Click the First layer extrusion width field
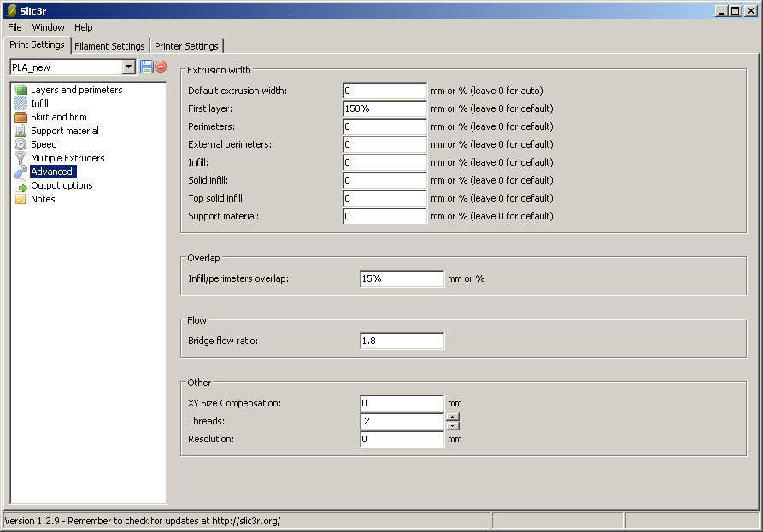 [384, 108]
